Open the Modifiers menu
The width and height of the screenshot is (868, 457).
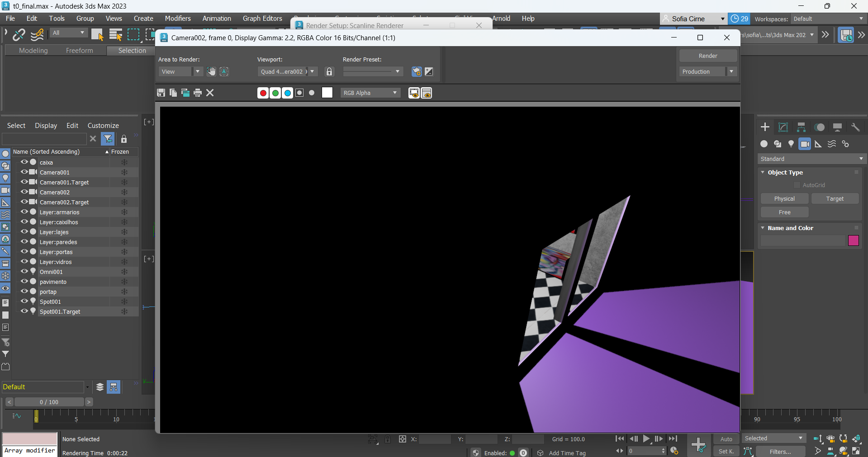tap(177, 19)
